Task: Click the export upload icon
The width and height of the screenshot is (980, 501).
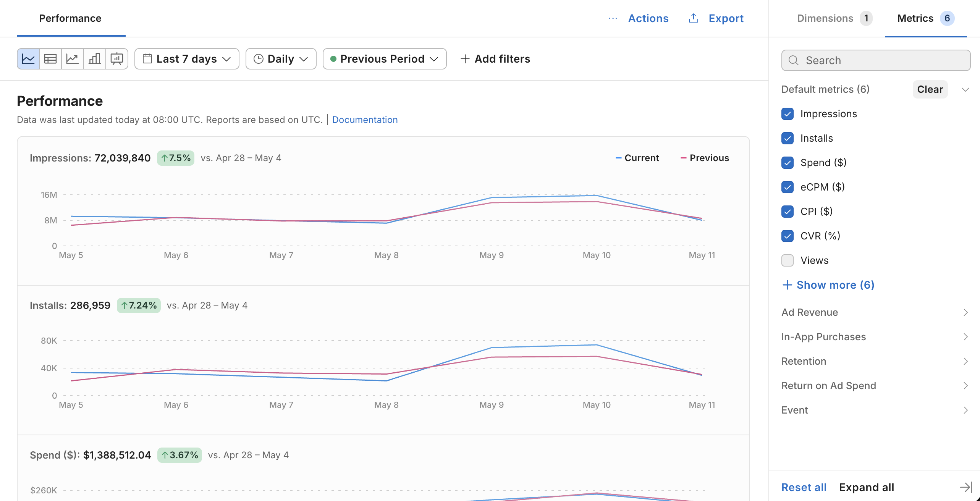Action: (x=694, y=18)
